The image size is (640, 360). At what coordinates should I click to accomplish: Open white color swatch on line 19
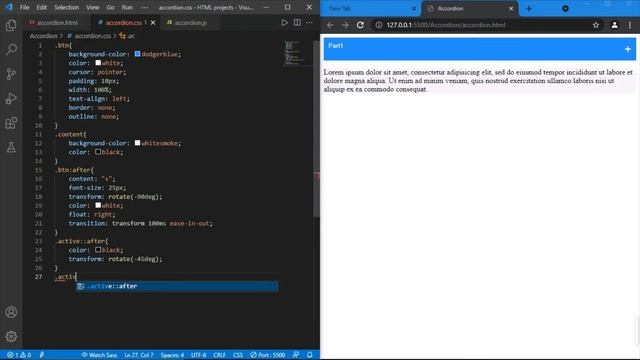pos(98,205)
